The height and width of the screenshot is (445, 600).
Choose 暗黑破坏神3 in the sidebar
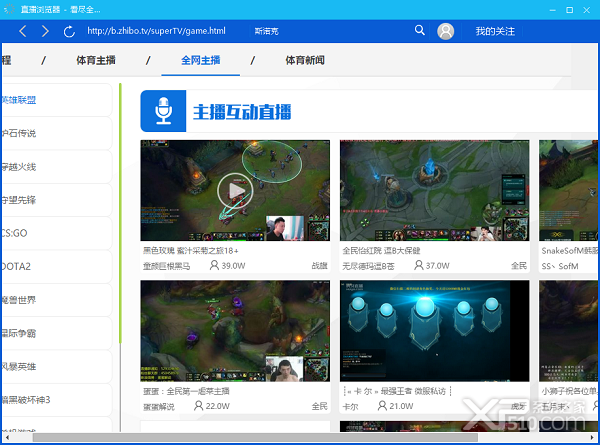click(x=57, y=400)
